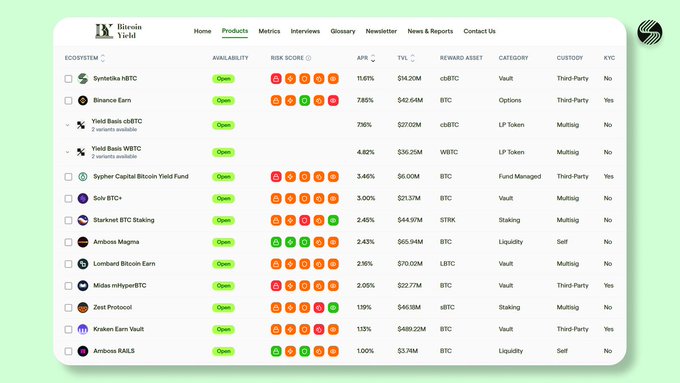Click the Syntetika hBTC logo icon

point(83,79)
